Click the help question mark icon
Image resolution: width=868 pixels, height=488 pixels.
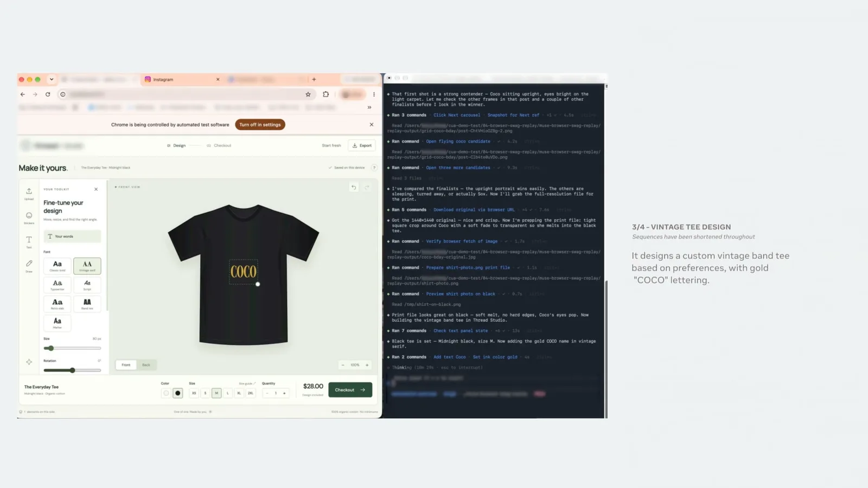[374, 168]
